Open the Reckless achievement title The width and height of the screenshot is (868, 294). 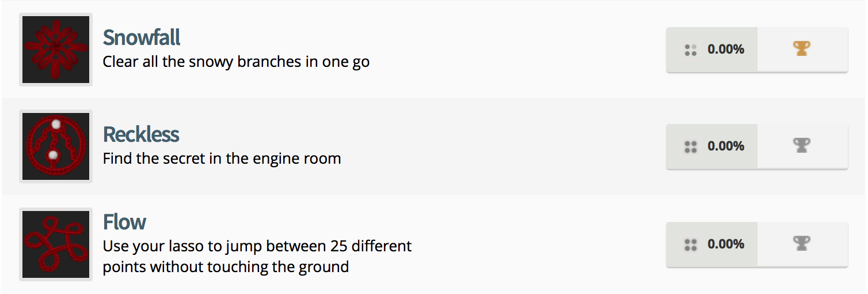[141, 135]
